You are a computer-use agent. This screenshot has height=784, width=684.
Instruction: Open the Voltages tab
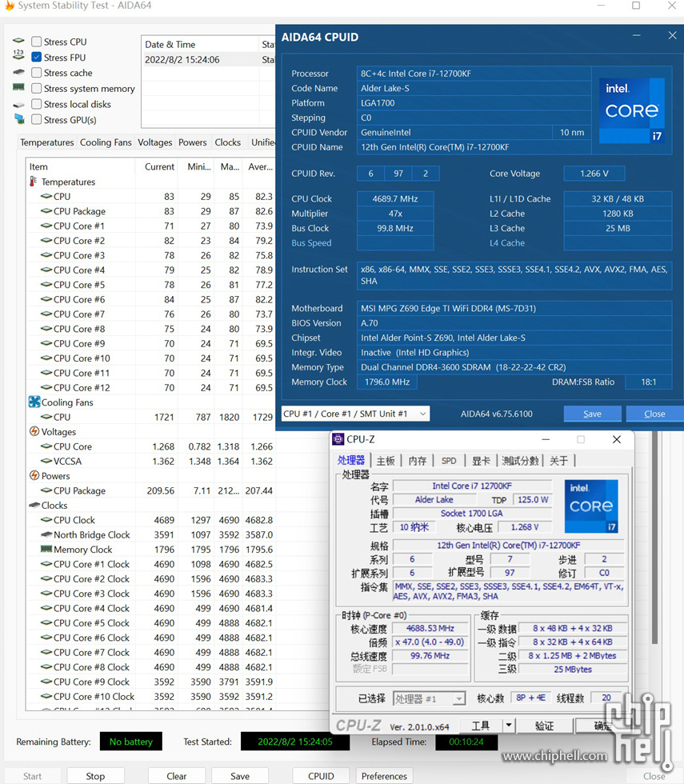click(155, 142)
